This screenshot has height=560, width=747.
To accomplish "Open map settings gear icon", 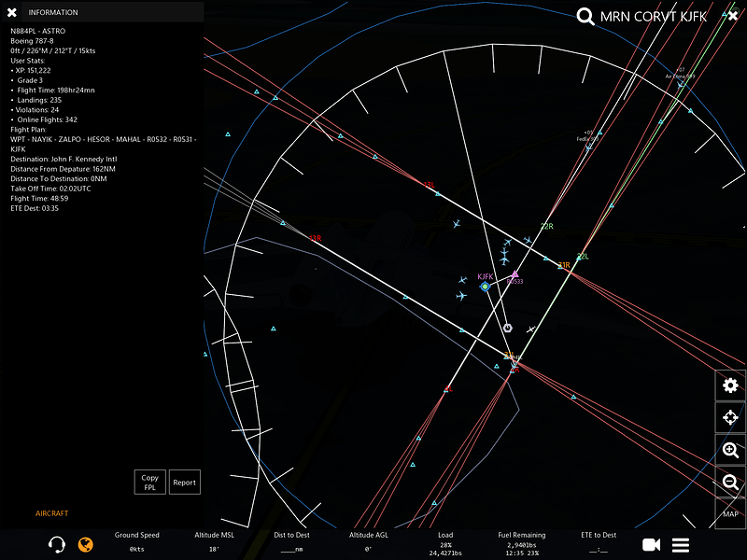I will [730, 385].
